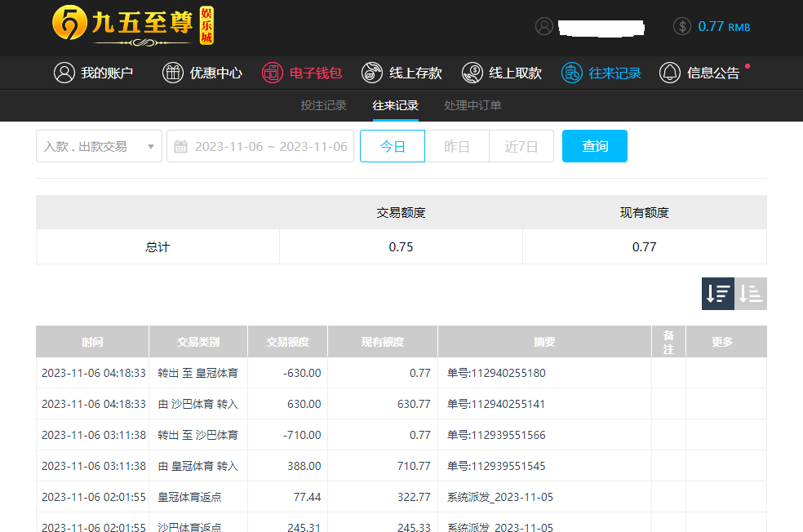
Task: Expand the 入款.出款交易 type dropdown
Action: [99, 146]
